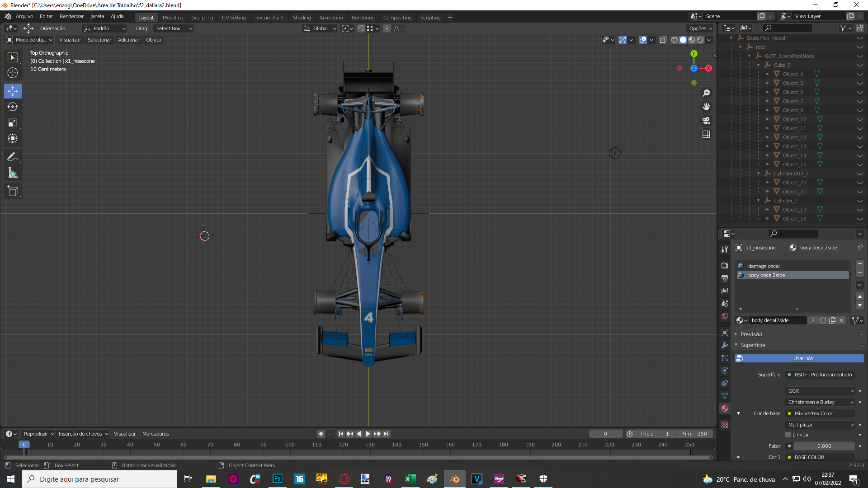
Task: Open the Texture properties checker tab
Action: [x=725, y=425]
